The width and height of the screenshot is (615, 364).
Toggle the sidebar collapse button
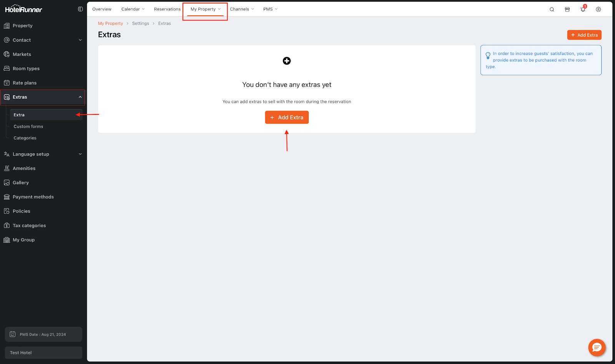80,9
